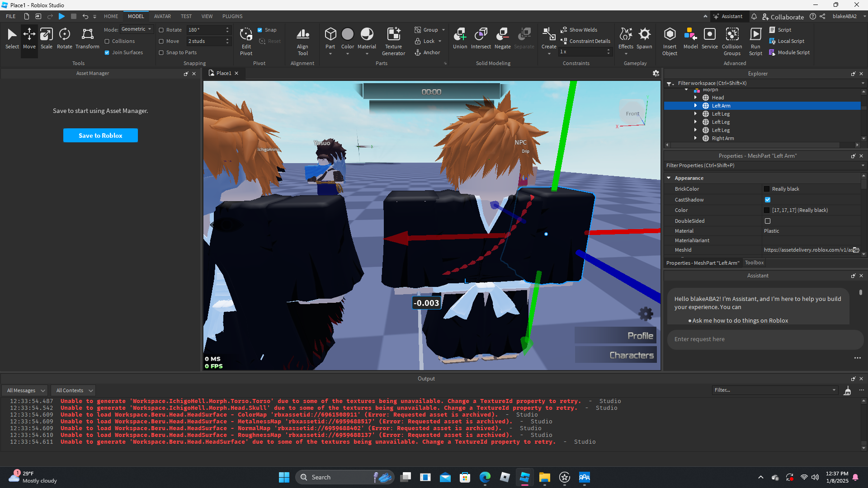
Task: Click the Assistant request input field
Action: (x=764, y=339)
